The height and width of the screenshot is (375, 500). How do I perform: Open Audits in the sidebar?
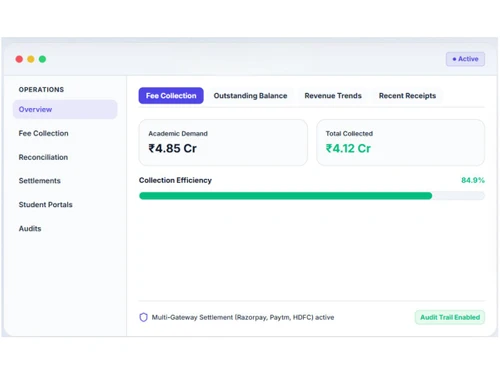(x=30, y=229)
